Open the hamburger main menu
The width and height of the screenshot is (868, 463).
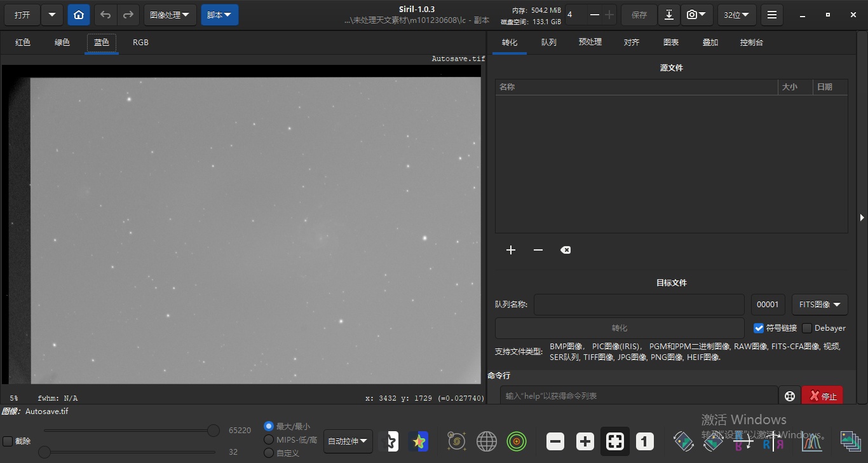(x=771, y=15)
